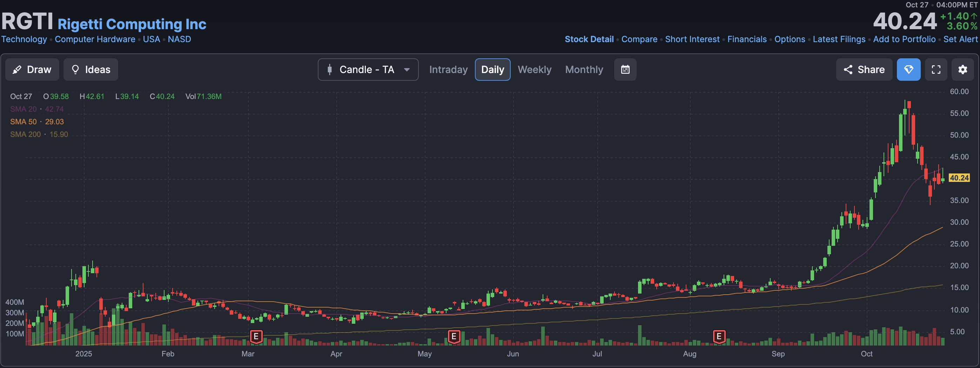This screenshot has width=980, height=368.
Task: Click the large 40.24 last price
Action: [905, 21]
